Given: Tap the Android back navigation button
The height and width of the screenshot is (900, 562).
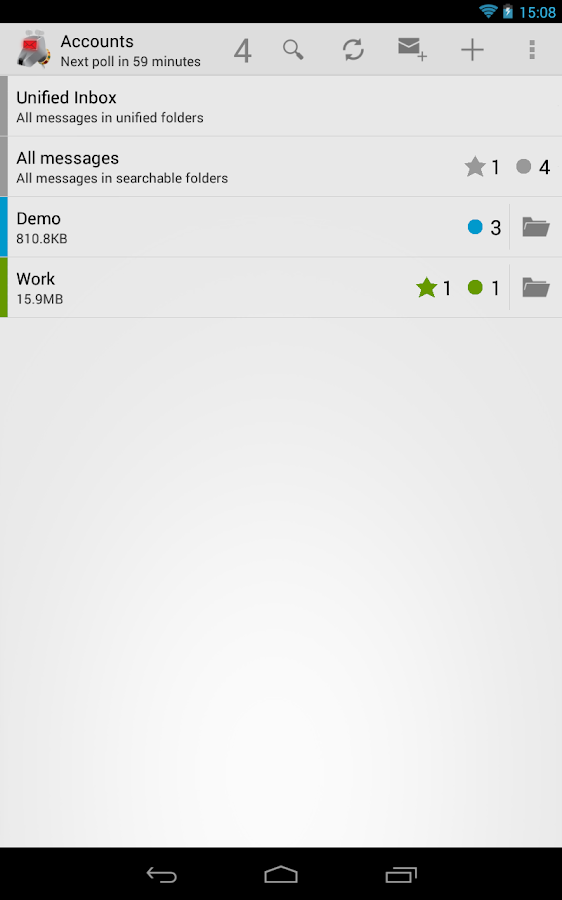Looking at the screenshot, I should click(x=161, y=874).
